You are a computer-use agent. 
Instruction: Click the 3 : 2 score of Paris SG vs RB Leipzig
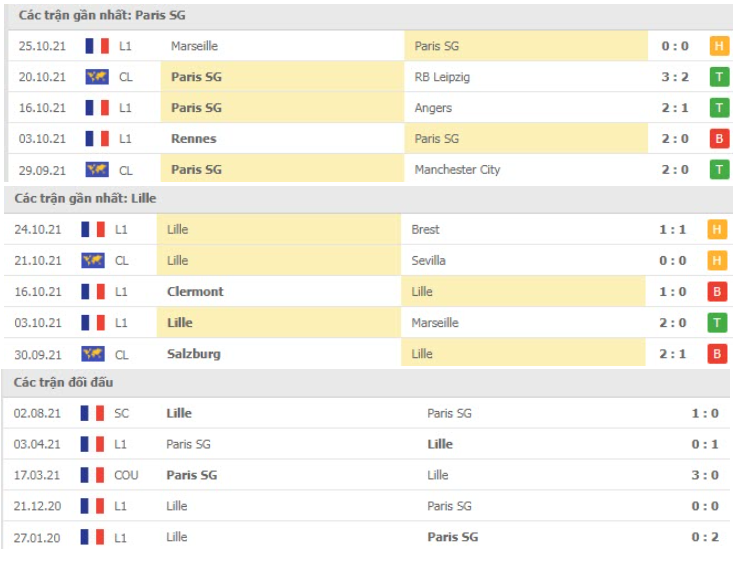[675, 77]
